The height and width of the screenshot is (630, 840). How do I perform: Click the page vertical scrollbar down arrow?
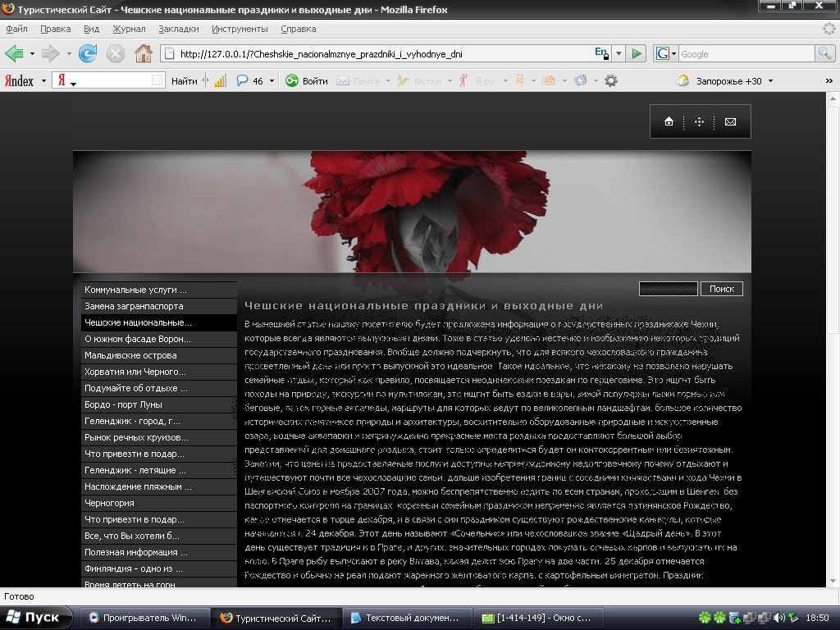pyautogui.click(x=833, y=581)
